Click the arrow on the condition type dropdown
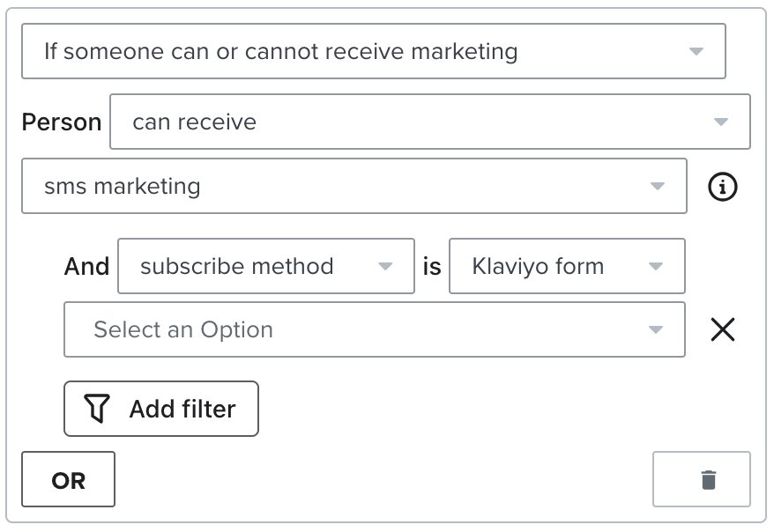 click(696, 51)
